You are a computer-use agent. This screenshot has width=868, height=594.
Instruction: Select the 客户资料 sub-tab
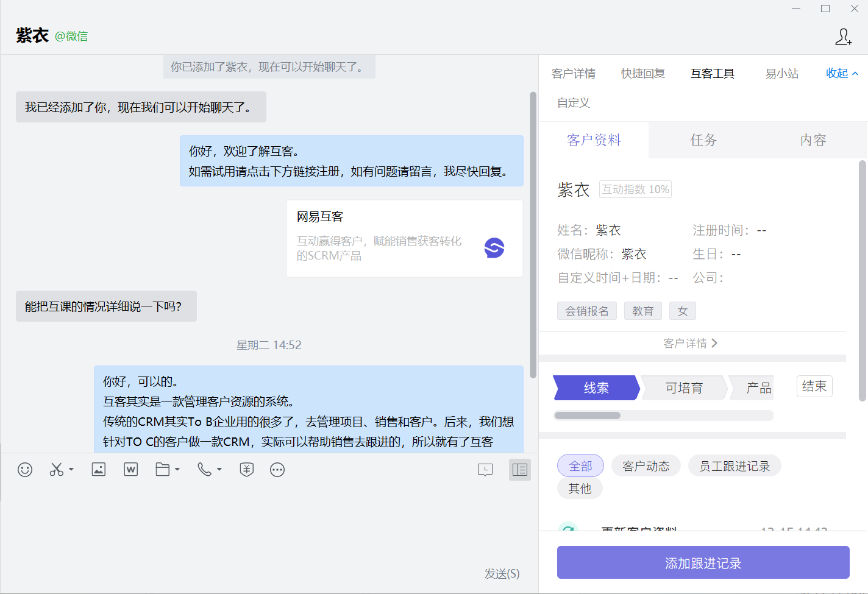click(x=594, y=140)
